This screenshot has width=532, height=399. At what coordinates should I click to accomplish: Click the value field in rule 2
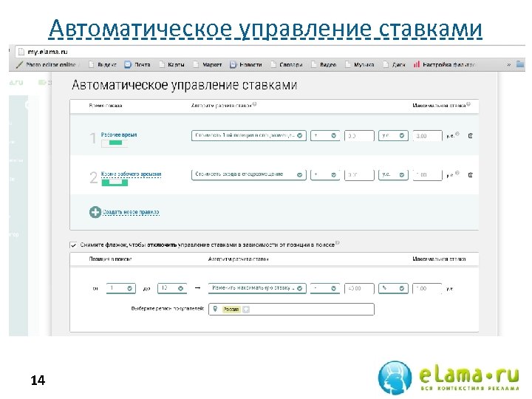359,174
